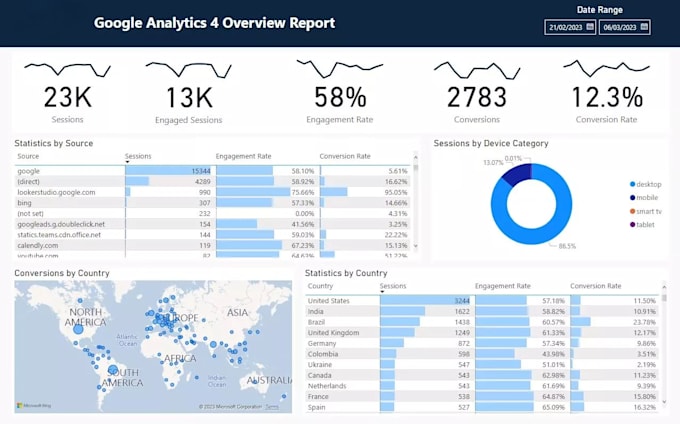
Task: Click the Conversion Rate 12.3% card
Action: (606, 92)
